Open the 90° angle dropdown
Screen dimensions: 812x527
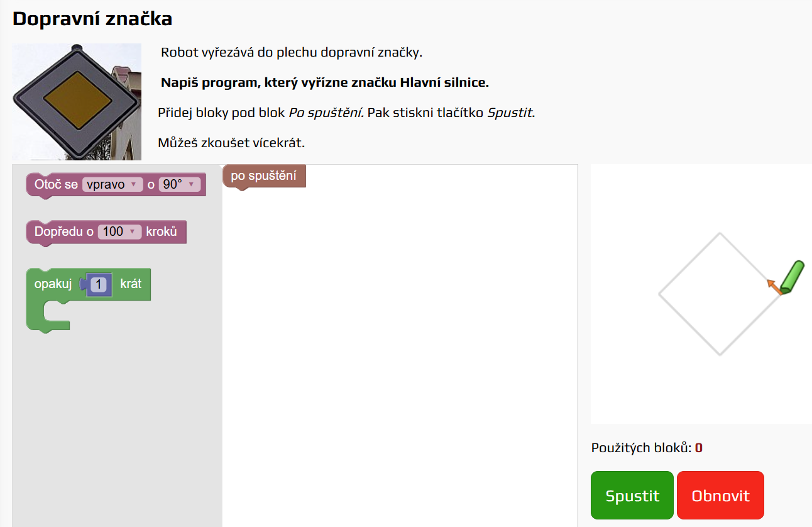[x=180, y=185]
